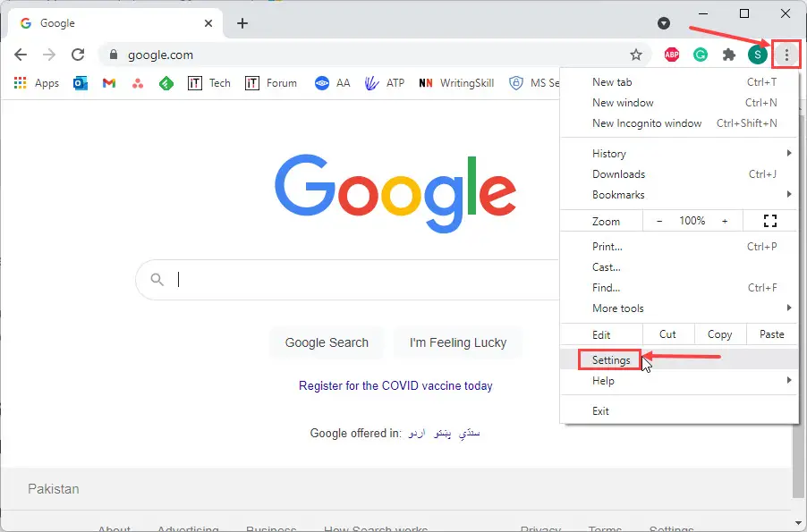Image resolution: width=807 pixels, height=532 pixels.
Task: Open the Grammarly extension icon
Action: [x=701, y=55]
